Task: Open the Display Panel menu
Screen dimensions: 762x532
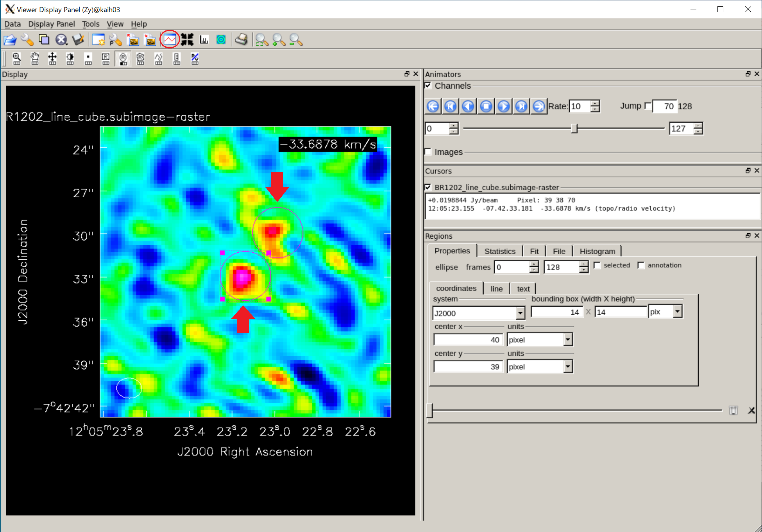Action: tap(52, 24)
